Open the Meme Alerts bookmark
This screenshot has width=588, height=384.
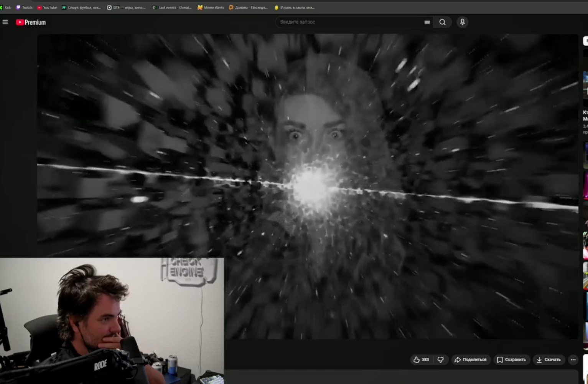pos(211,7)
